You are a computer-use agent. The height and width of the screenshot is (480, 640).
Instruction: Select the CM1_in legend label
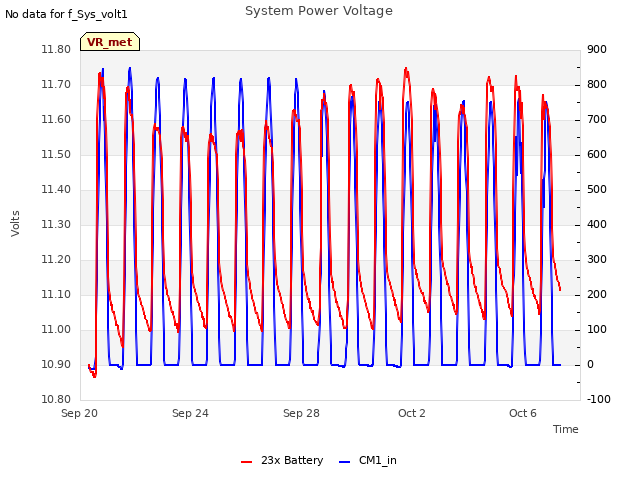pyautogui.click(x=378, y=460)
